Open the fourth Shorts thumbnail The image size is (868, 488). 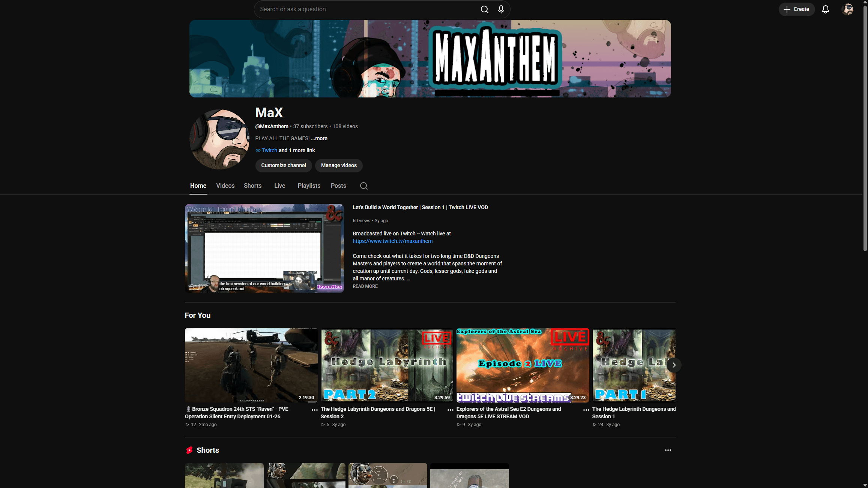tap(470, 475)
